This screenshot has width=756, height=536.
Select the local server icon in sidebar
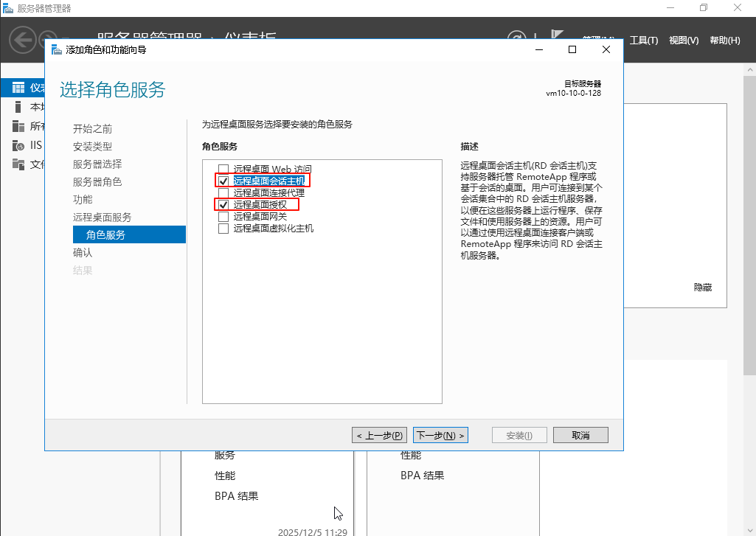(x=18, y=106)
